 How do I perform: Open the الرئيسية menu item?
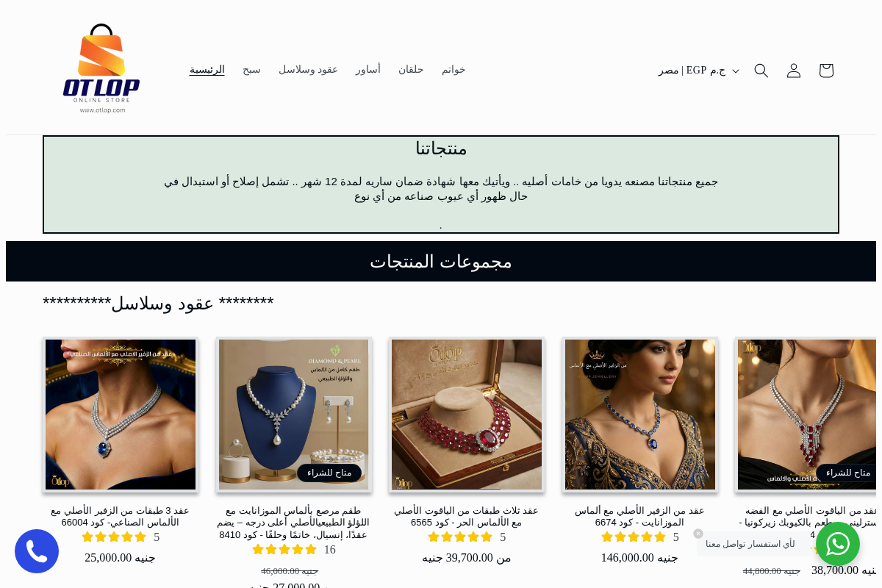[x=207, y=70]
